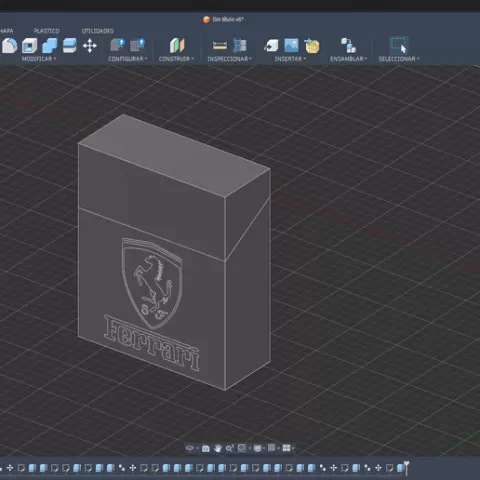
Task: Click the CONFIGURAR label button
Action: click(128, 59)
